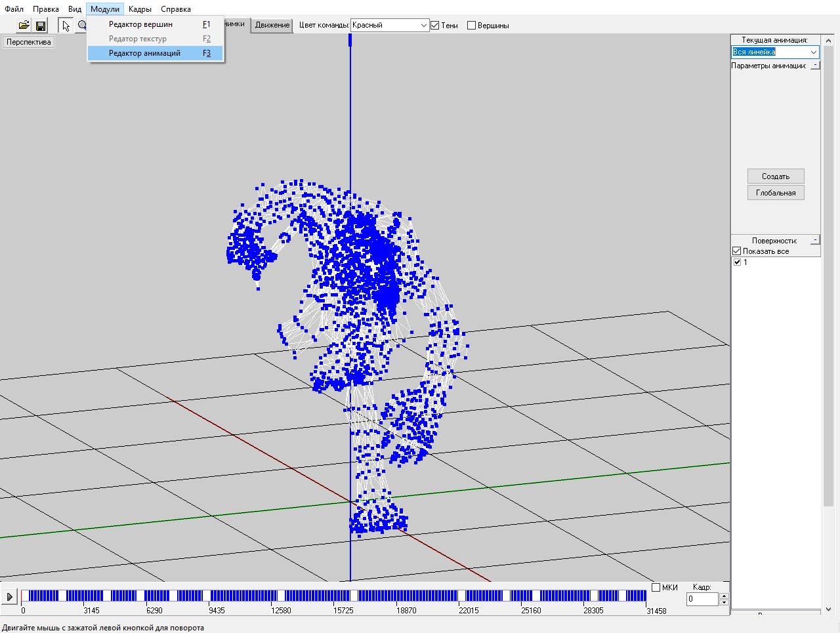Toggle the Показать все checkbox
The height and width of the screenshot is (633, 840).
click(737, 251)
